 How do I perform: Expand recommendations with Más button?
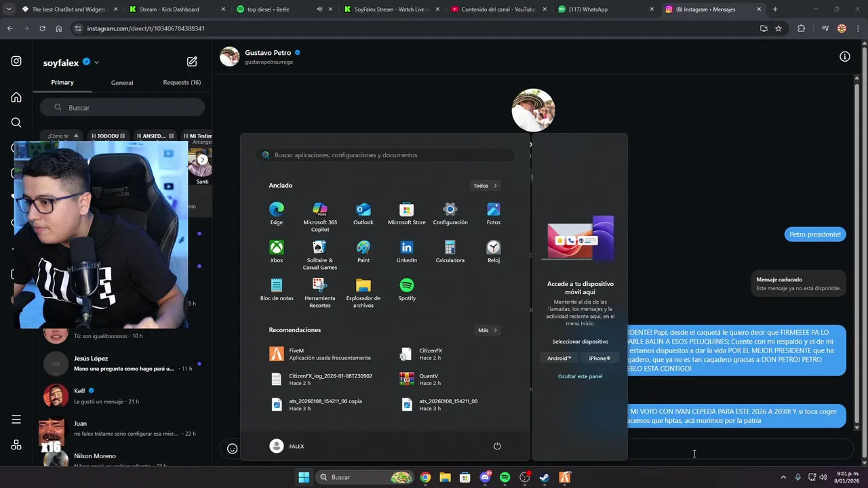click(x=488, y=330)
